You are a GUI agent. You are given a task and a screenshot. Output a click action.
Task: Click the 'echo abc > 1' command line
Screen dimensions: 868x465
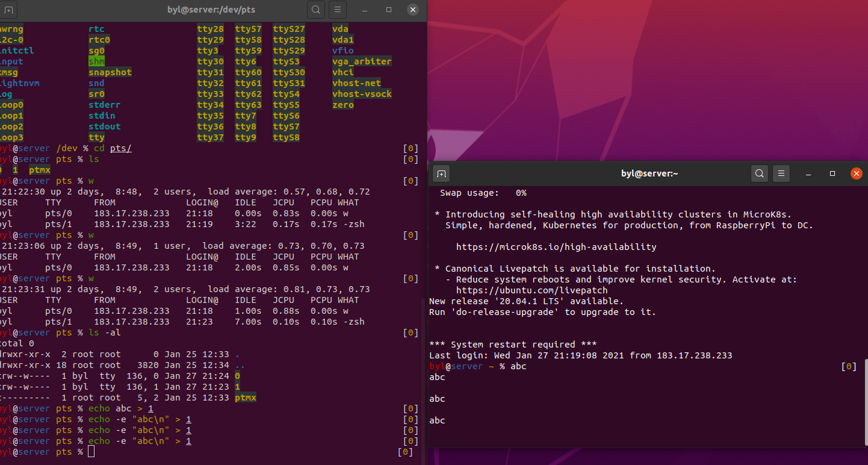pos(121,408)
